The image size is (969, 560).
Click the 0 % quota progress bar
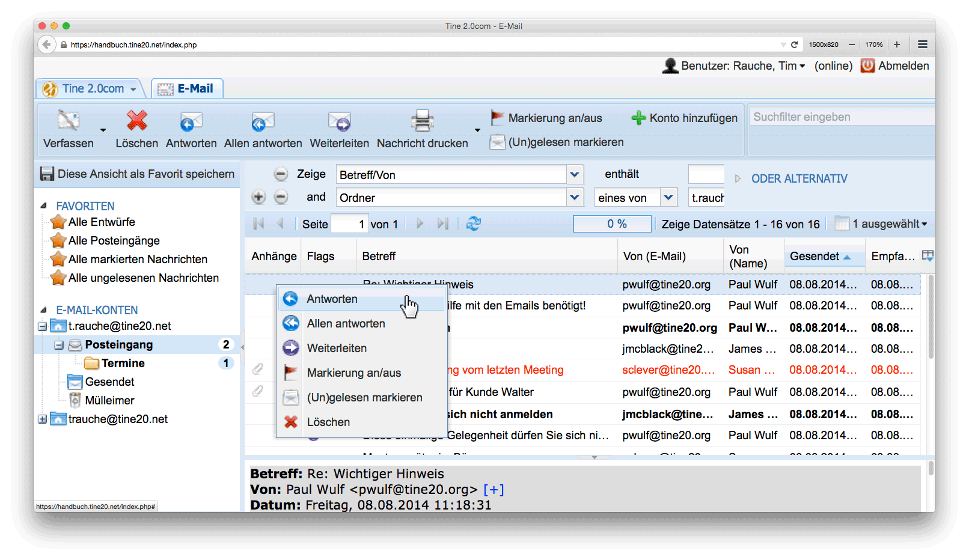pos(612,224)
